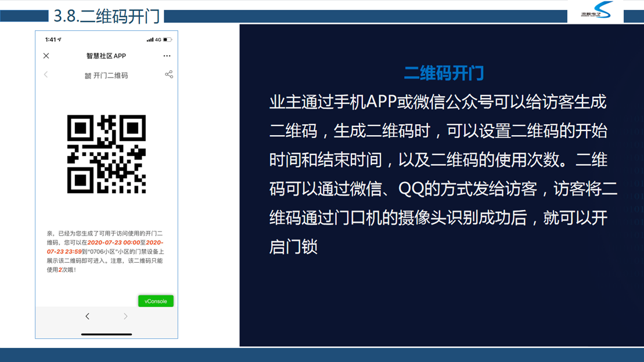Tap the bottom forward navigation arrow

[125, 316]
